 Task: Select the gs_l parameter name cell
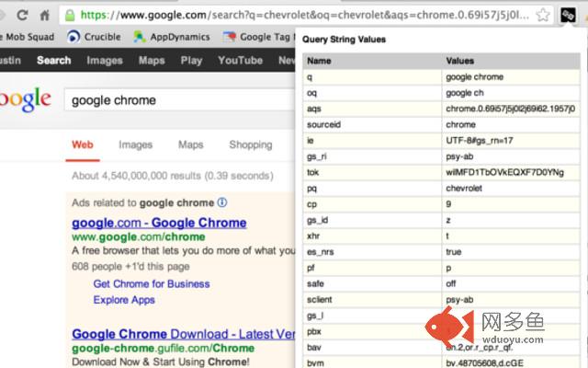pos(372,316)
